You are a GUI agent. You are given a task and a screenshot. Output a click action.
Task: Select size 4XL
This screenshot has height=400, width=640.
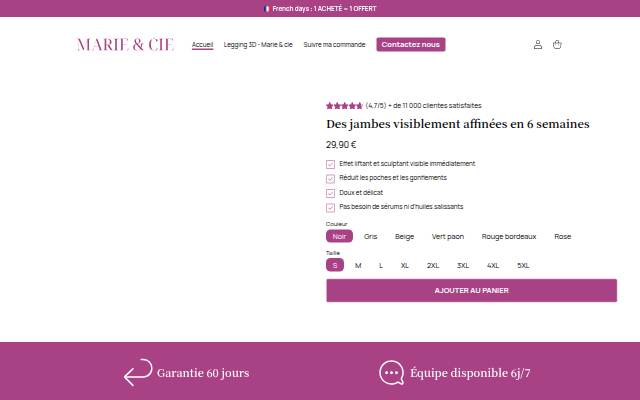(493, 265)
